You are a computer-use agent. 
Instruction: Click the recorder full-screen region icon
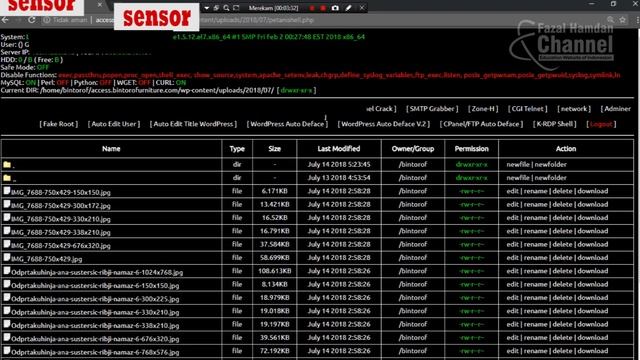[236, 8]
